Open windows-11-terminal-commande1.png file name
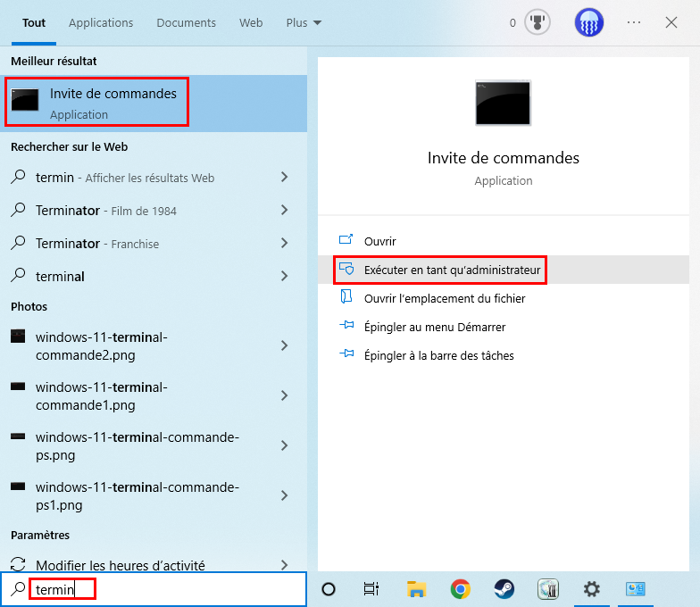 102,396
